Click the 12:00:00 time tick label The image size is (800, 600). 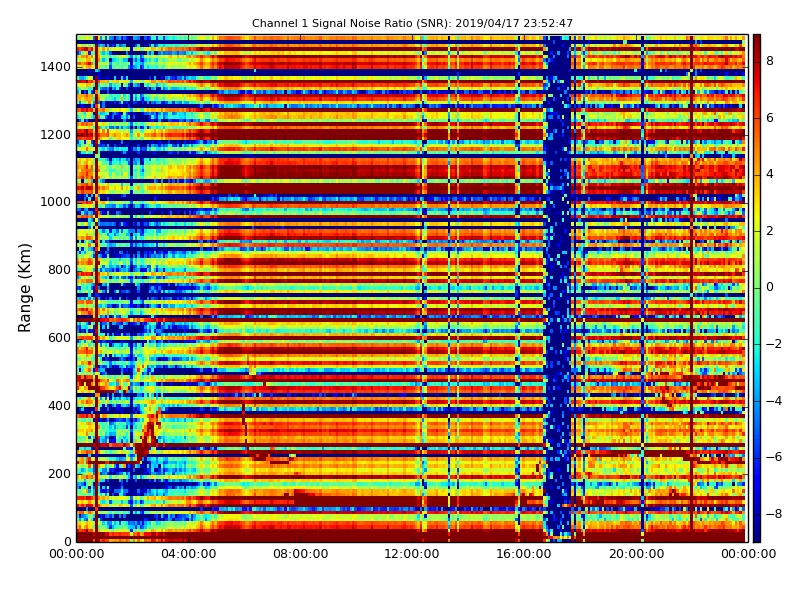[x=412, y=554]
